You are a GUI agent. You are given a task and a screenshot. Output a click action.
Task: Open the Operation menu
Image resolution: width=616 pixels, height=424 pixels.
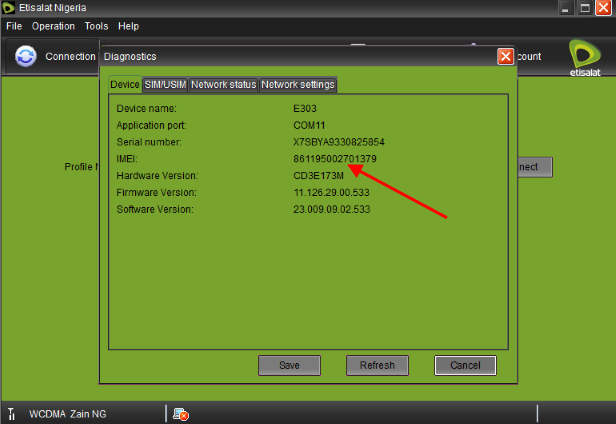pyautogui.click(x=53, y=26)
